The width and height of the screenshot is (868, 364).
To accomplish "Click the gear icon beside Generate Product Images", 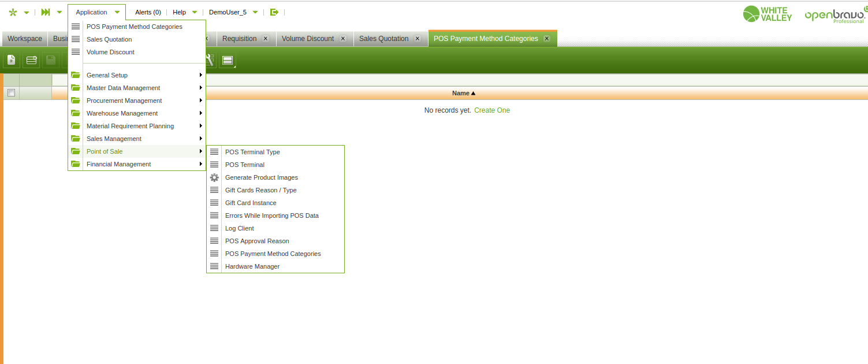I will (x=214, y=177).
